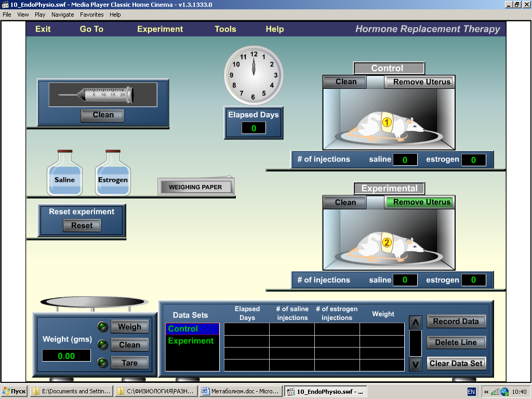Select the Saline bottle
This screenshot has height=399, width=532.
click(65, 175)
